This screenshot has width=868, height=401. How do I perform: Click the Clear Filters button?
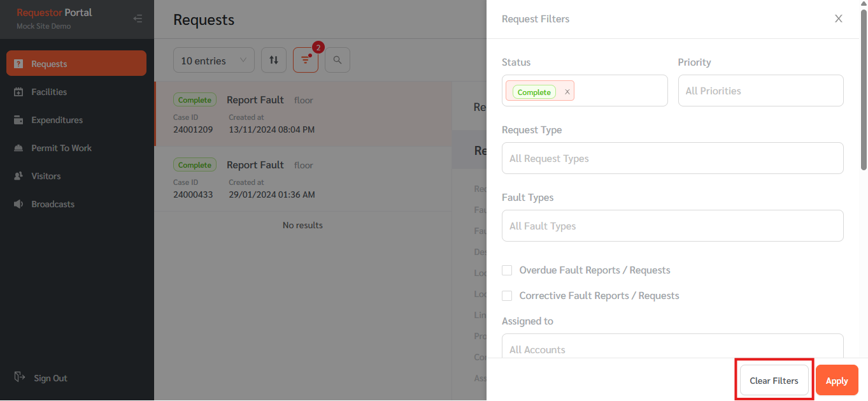tap(774, 380)
